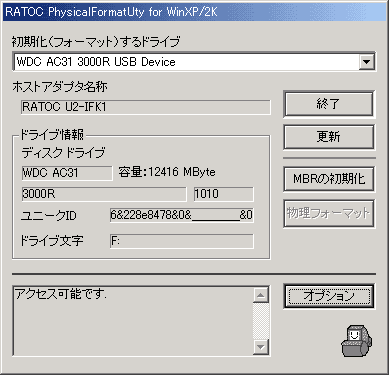This screenshot has width=389, height=375.
Task: Click the RATOC PhysicalFormatUty title bar
Action: pos(194,12)
